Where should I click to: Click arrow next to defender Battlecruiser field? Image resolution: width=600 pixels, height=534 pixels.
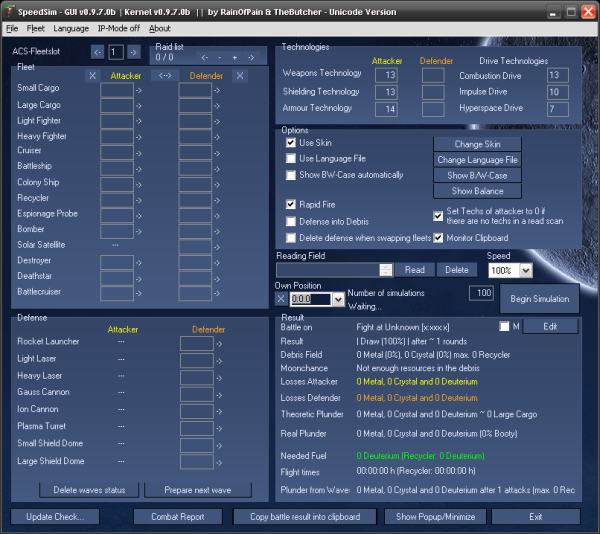[x=217, y=294]
